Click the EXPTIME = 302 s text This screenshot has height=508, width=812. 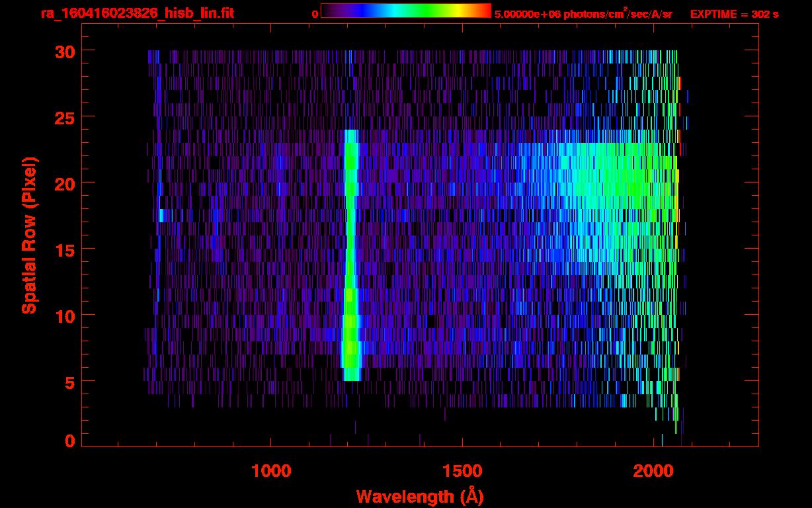pos(734,14)
